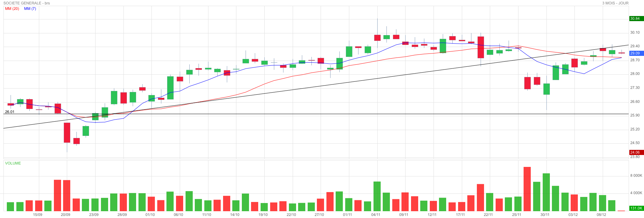Screen dimensions: 644x218
Task: Click the 22/10 date label
Action: tap(291, 215)
